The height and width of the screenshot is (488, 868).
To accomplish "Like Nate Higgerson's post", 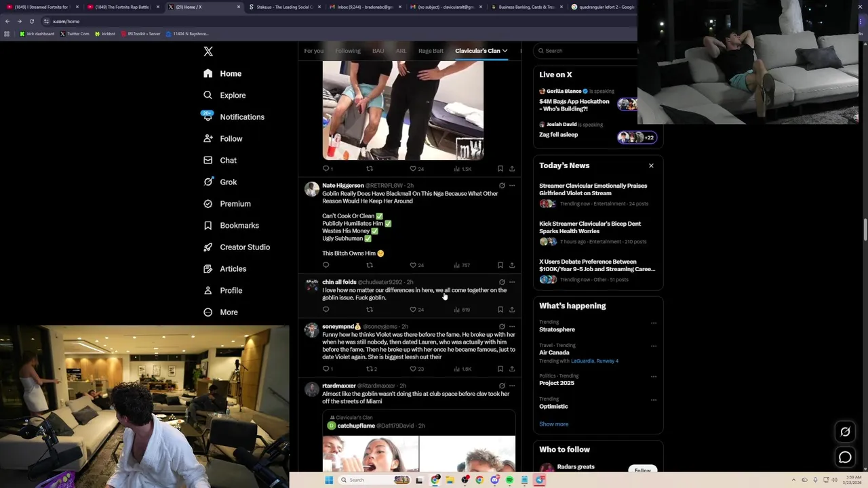I will (x=416, y=265).
